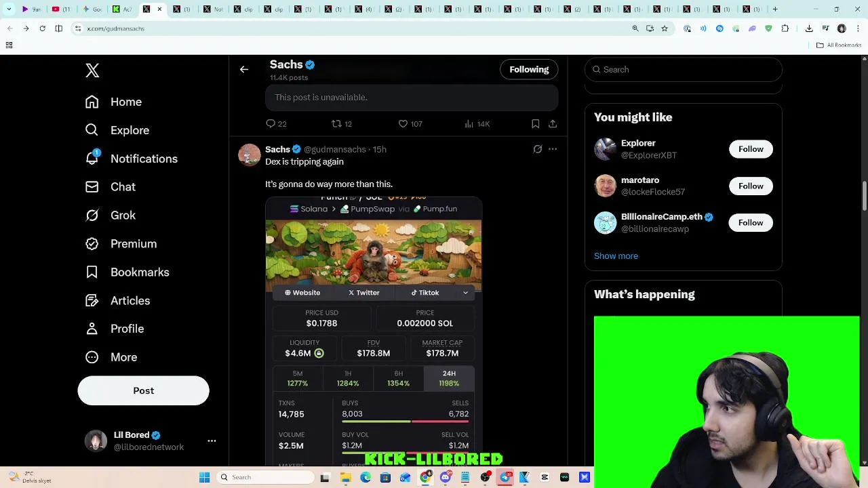
Task: Open Chat from the sidebar
Action: [111, 187]
